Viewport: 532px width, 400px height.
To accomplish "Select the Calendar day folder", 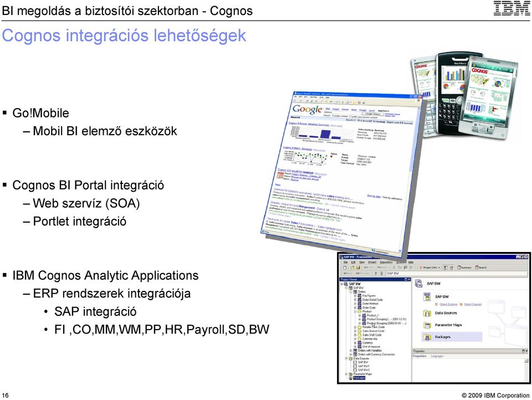I will pyautogui.click(x=370, y=339).
